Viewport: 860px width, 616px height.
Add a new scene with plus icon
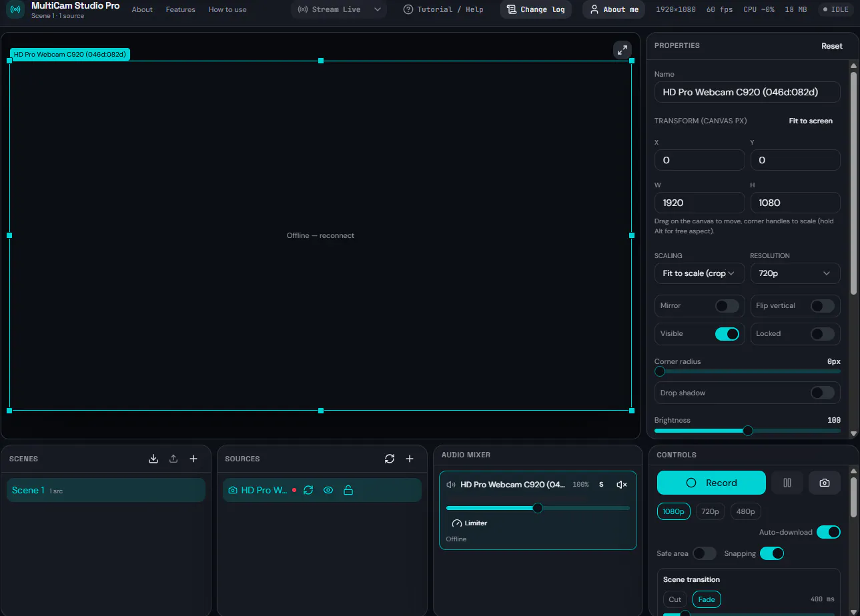(x=193, y=459)
